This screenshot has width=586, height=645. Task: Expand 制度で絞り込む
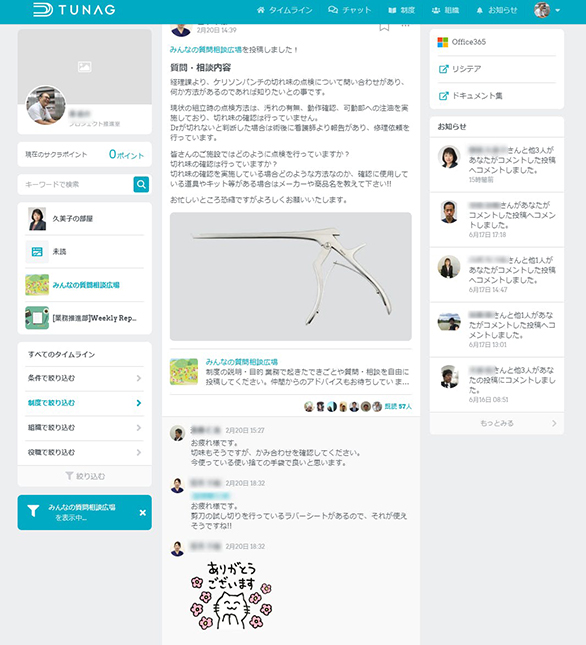(85, 403)
